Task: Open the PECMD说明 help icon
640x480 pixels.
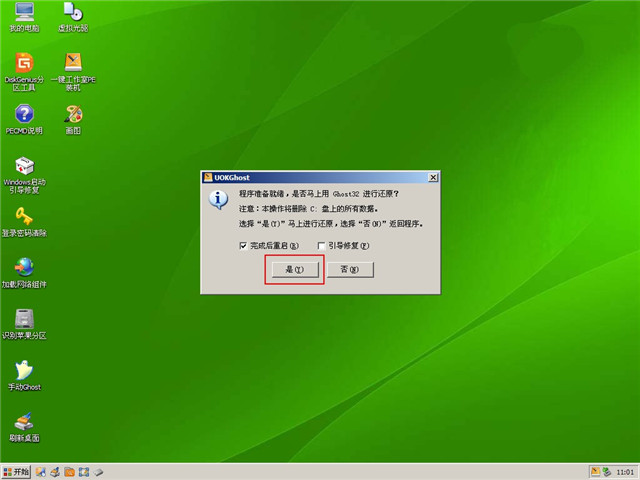Action: pos(24,114)
